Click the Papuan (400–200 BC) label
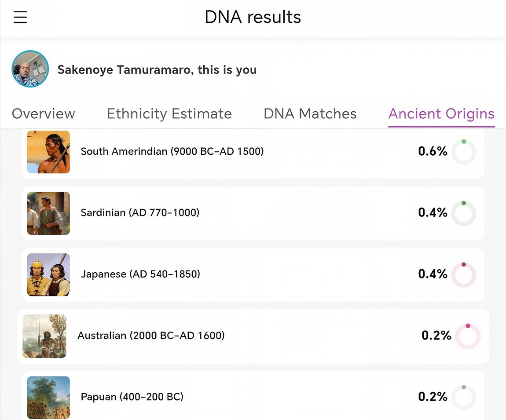 click(x=132, y=397)
